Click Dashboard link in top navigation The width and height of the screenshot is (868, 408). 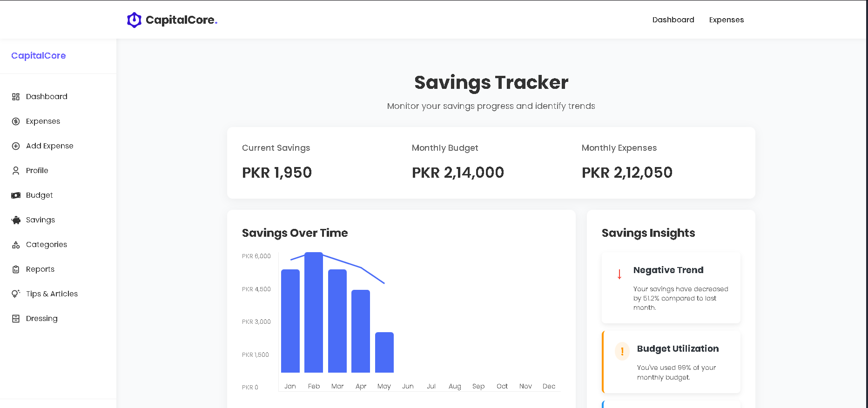click(673, 20)
